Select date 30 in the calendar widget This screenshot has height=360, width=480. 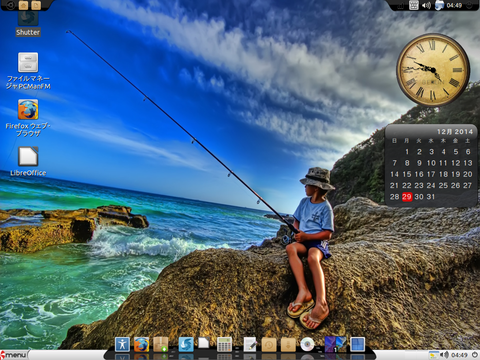(419, 197)
